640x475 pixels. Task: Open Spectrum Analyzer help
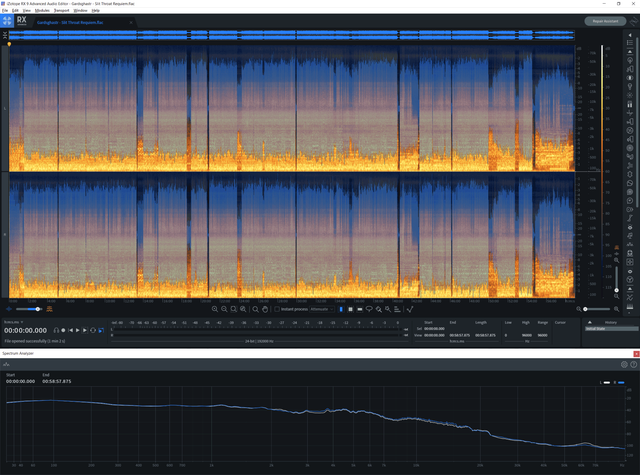point(633,364)
